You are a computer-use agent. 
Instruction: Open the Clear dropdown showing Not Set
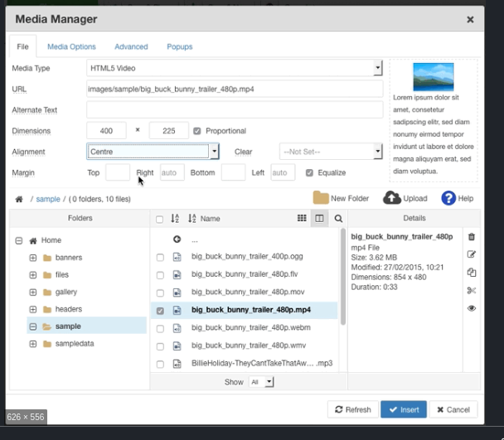pos(331,152)
